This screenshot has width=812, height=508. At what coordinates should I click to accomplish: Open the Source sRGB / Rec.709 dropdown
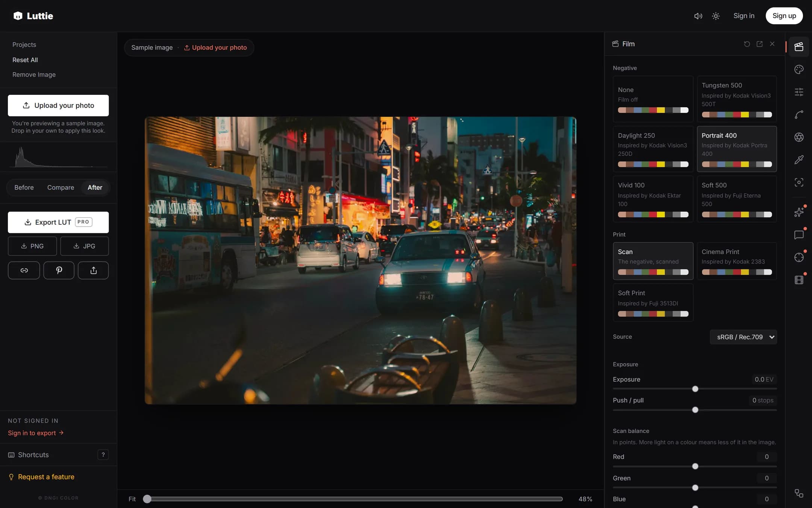743,337
